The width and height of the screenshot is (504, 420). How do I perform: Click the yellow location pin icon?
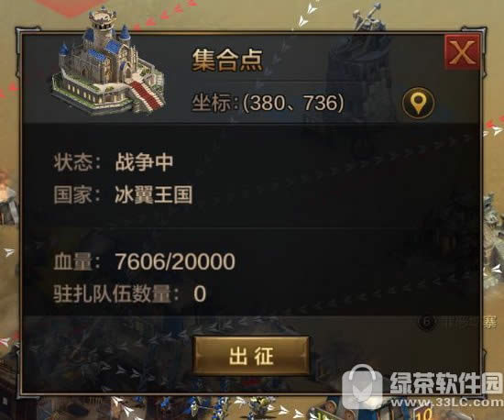418,103
